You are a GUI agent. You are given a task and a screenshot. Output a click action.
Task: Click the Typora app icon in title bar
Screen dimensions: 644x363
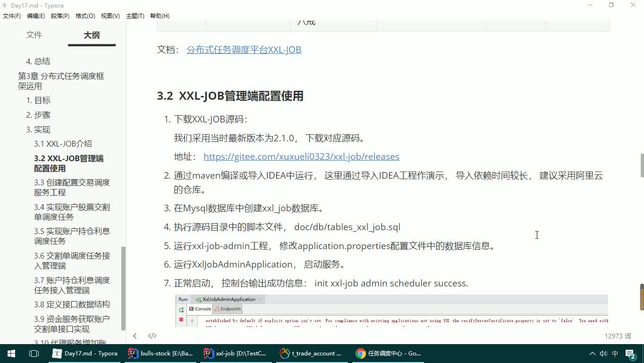pos(5,5)
